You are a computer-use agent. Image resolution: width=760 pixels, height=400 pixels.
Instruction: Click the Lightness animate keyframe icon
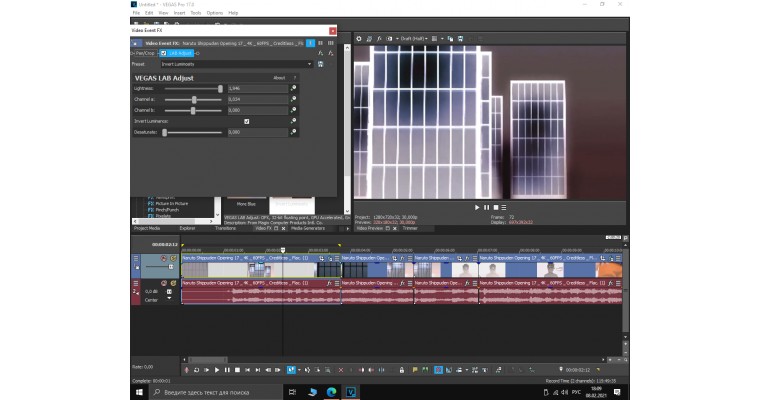click(293, 88)
